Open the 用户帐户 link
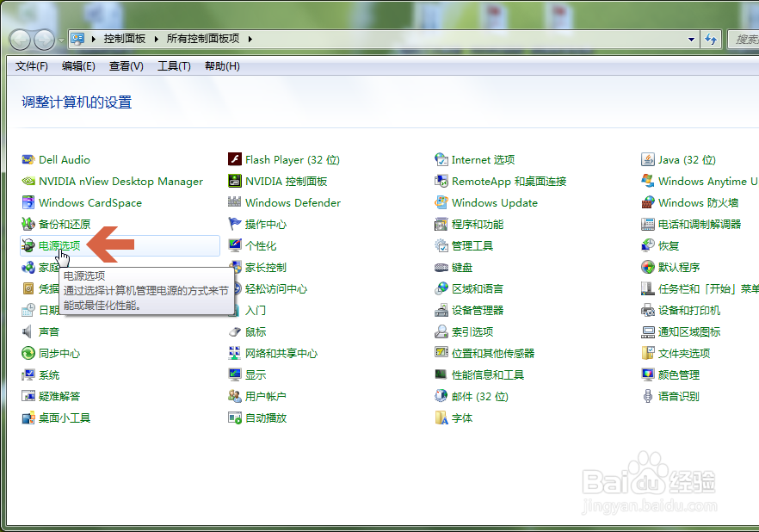Viewport: 759px width, 532px height. point(266,397)
